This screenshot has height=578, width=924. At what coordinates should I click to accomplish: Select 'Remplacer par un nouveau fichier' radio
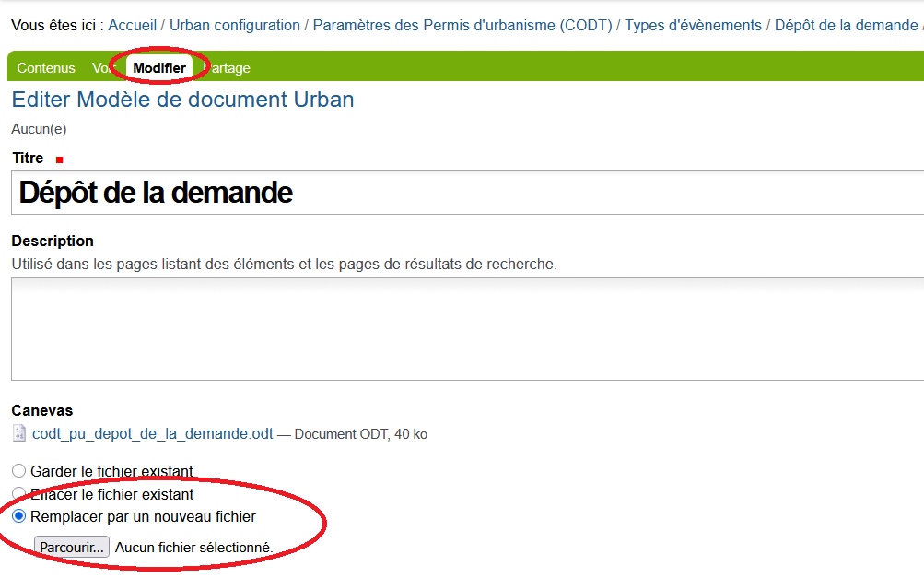click(x=19, y=516)
